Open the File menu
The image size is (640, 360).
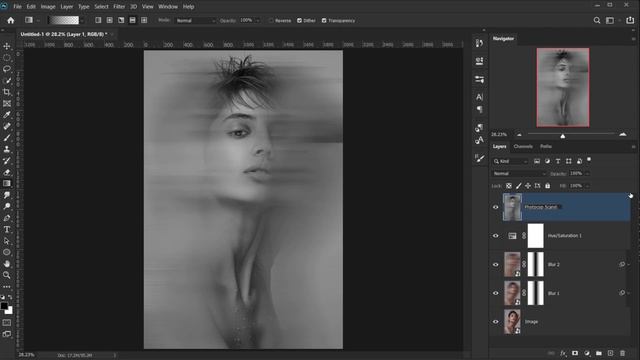coord(17,7)
